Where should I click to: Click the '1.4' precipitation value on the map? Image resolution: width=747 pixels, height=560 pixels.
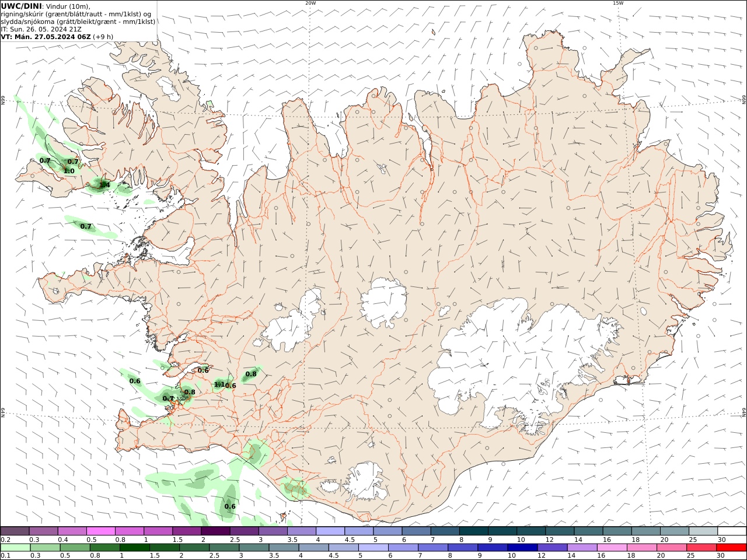pos(104,185)
